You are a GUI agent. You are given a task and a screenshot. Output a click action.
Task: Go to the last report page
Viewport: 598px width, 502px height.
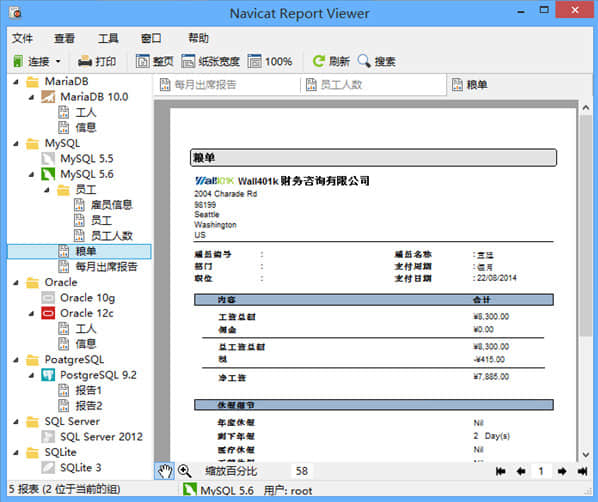[x=582, y=471]
